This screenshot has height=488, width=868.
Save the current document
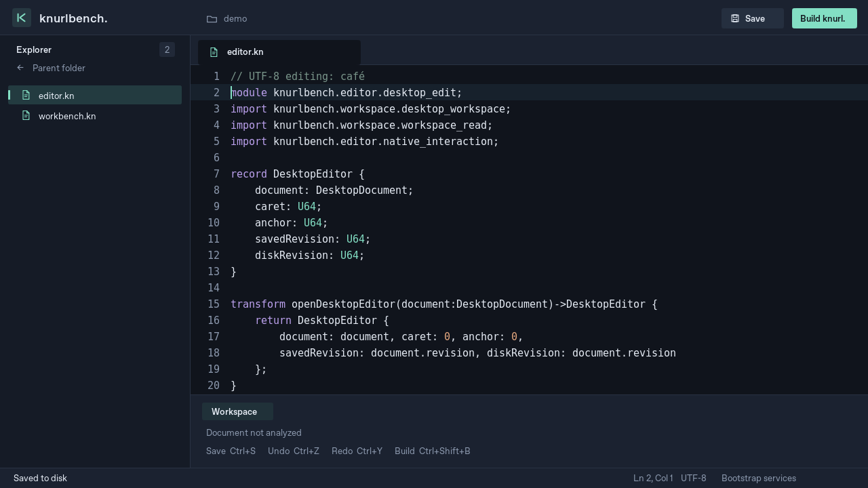click(752, 18)
